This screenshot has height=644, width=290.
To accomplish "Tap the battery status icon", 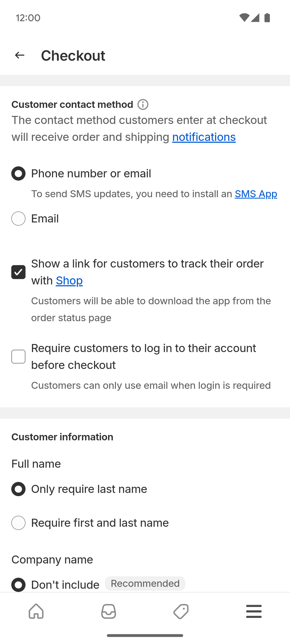I will (x=267, y=18).
